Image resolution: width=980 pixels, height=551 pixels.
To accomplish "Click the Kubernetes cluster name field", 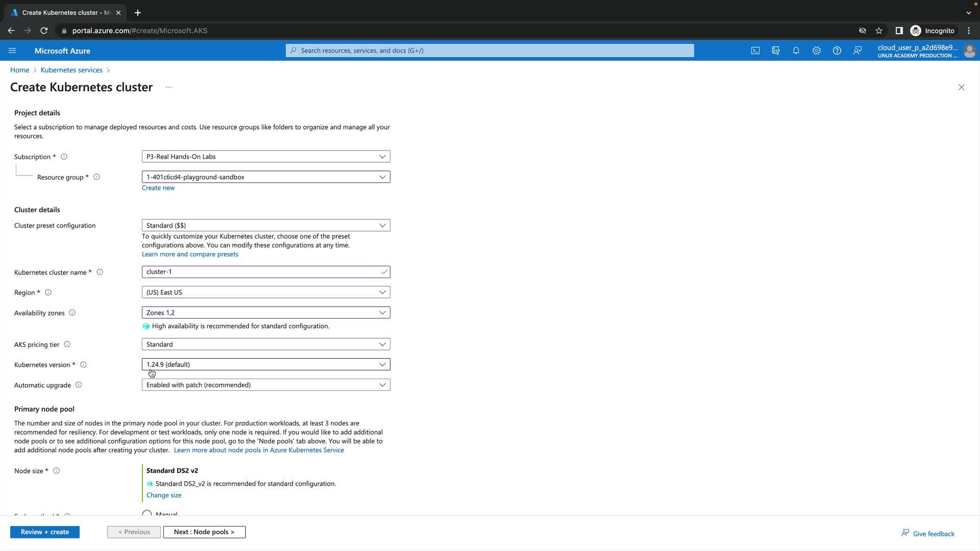I will tap(260, 272).
